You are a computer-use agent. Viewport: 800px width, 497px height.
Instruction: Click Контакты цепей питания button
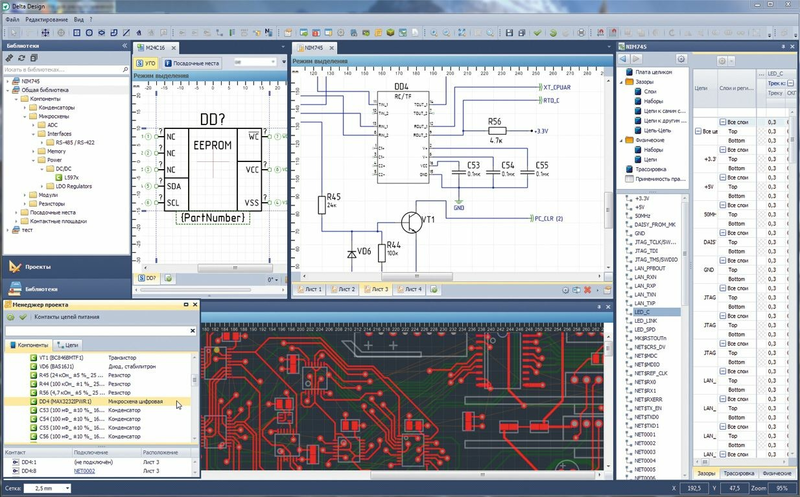66,317
